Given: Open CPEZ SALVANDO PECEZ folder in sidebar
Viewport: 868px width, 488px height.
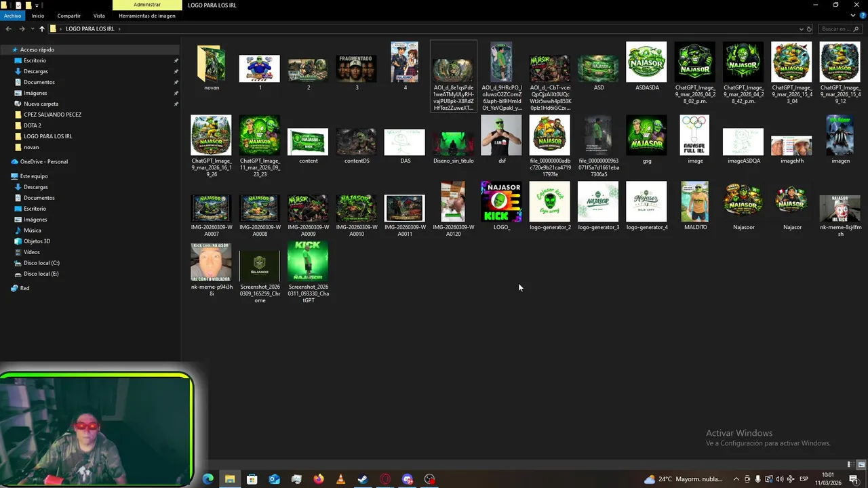Looking at the screenshot, I should tap(52, 115).
